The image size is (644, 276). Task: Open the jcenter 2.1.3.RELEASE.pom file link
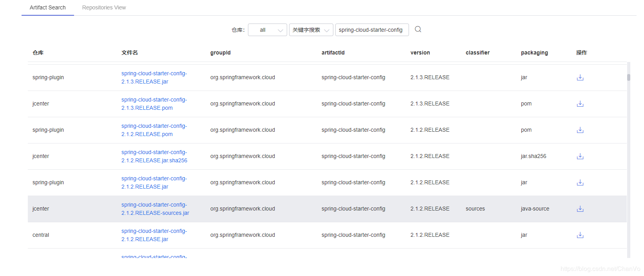click(154, 104)
